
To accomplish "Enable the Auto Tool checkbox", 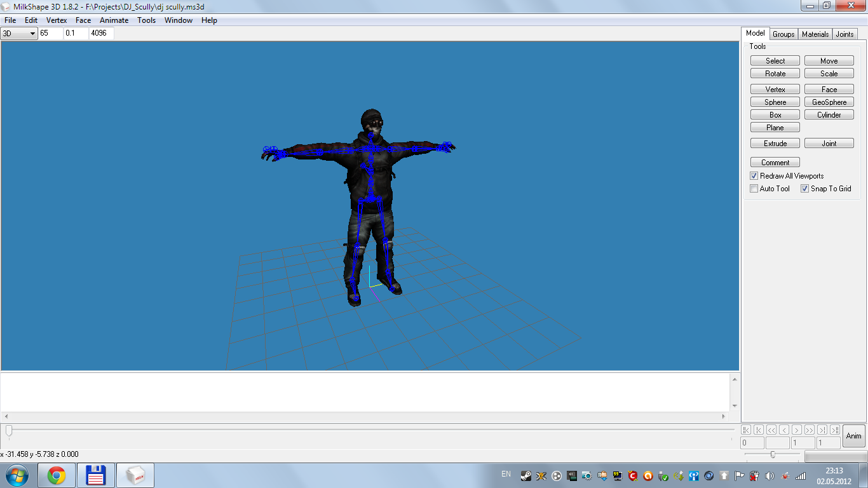I will coord(754,189).
